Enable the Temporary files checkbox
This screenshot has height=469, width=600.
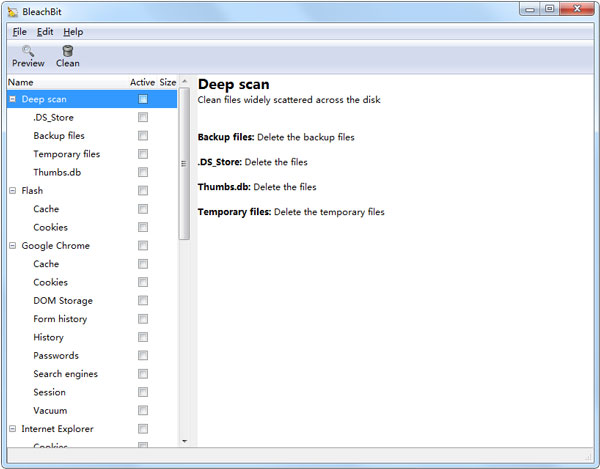[x=143, y=154]
